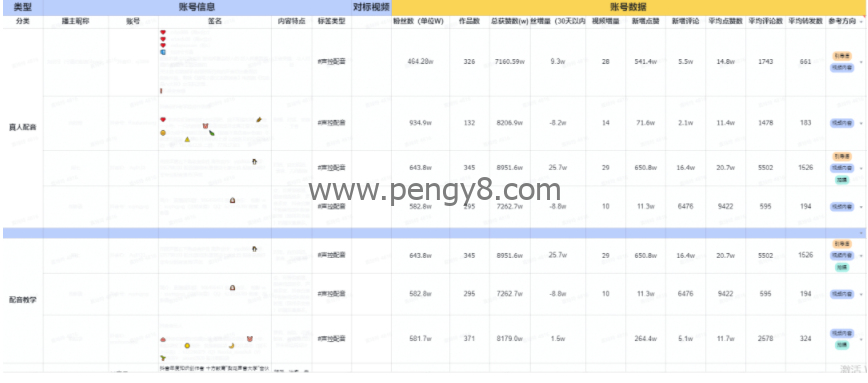Open the 参考方向 column header filter arrow
Viewport: 868px width, 383px height.
(860, 22)
